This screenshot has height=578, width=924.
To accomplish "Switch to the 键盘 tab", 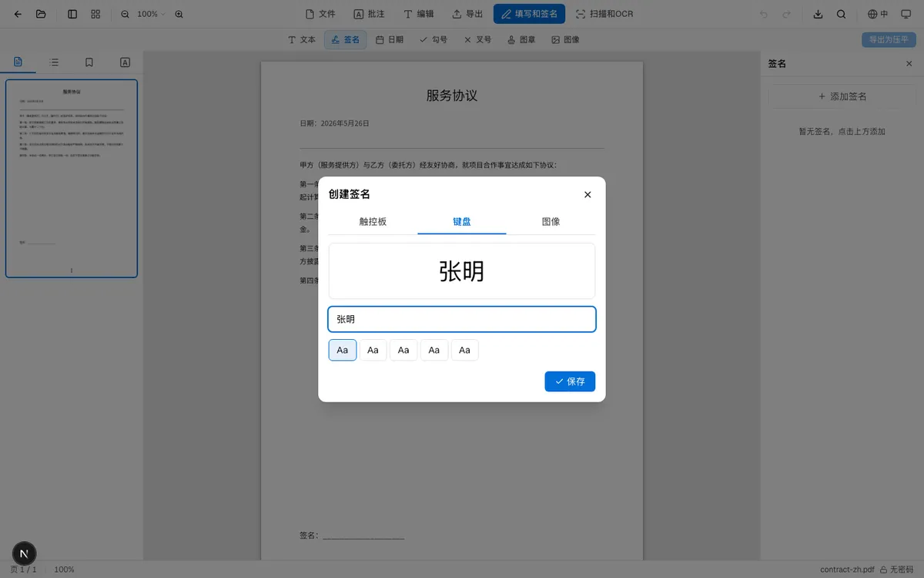I will tap(462, 221).
